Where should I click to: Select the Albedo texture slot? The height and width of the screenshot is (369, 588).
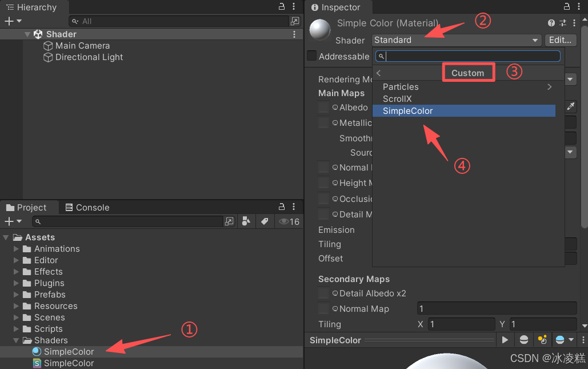click(323, 107)
